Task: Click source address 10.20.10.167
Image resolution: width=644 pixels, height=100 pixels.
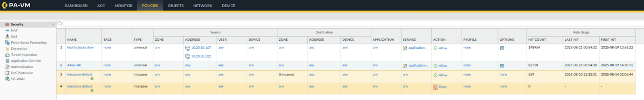Action: 201,48
